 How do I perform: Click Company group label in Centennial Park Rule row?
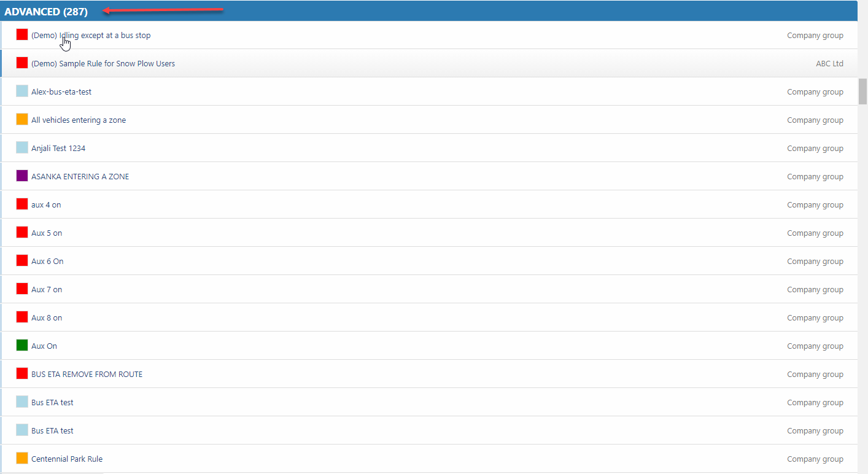coord(815,459)
